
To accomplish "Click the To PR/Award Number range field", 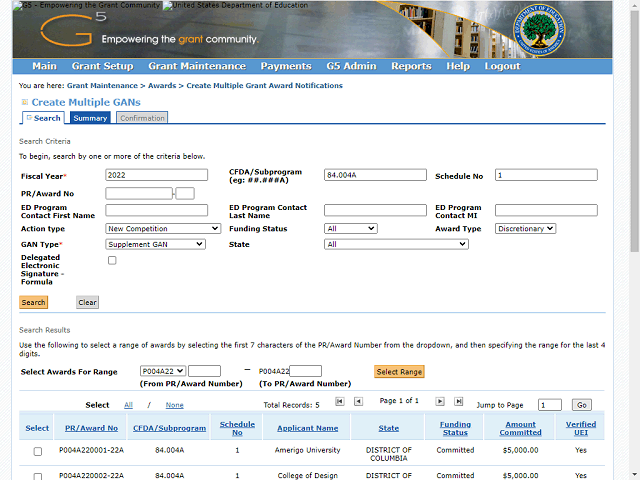I will [305, 371].
